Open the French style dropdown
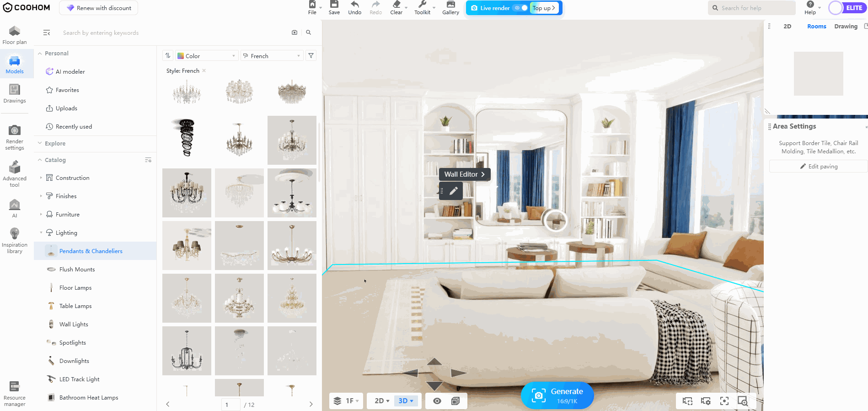Image resolution: width=868 pixels, height=411 pixels. pyautogui.click(x=272, y=56)
